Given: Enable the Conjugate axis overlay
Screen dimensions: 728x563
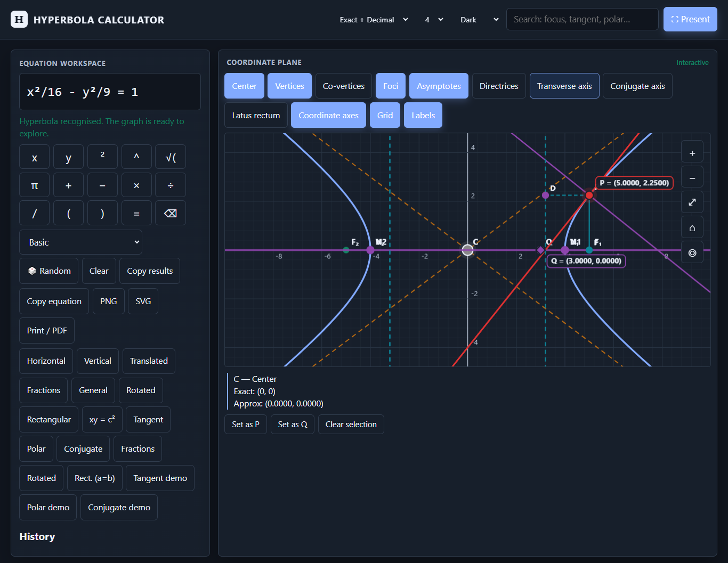Looking at the screenshot, I should pos(637,86).
